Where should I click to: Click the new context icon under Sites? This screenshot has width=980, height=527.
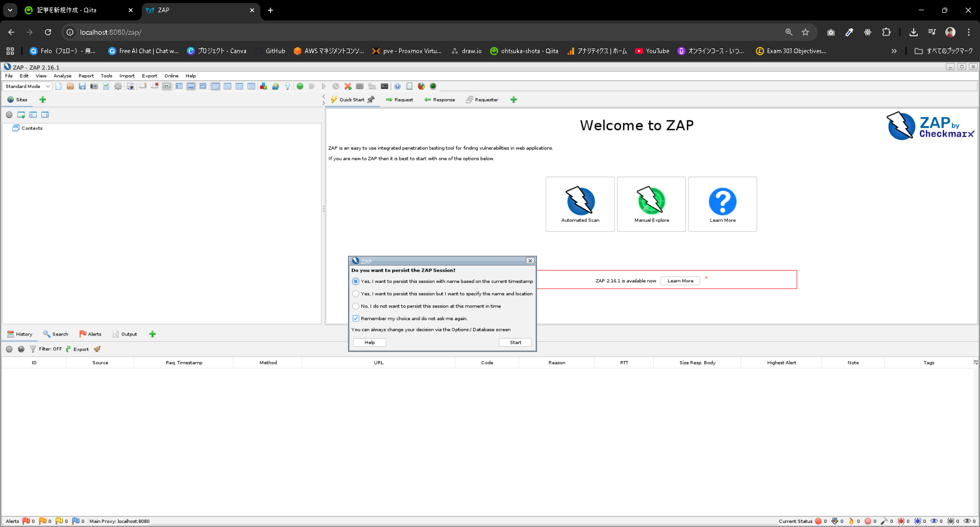[x=21, y=115]
